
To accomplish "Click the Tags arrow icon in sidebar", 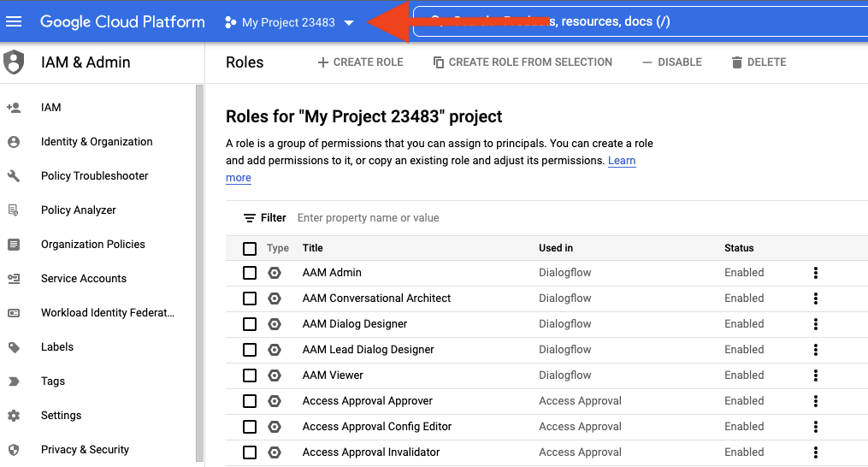I will click(14, 381).
